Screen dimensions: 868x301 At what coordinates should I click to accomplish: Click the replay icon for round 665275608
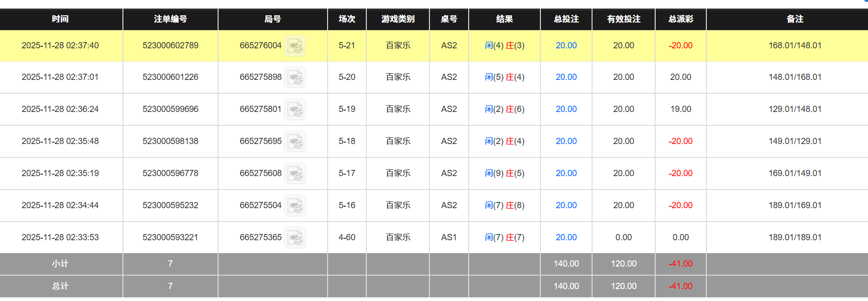[x=295, y=174]
